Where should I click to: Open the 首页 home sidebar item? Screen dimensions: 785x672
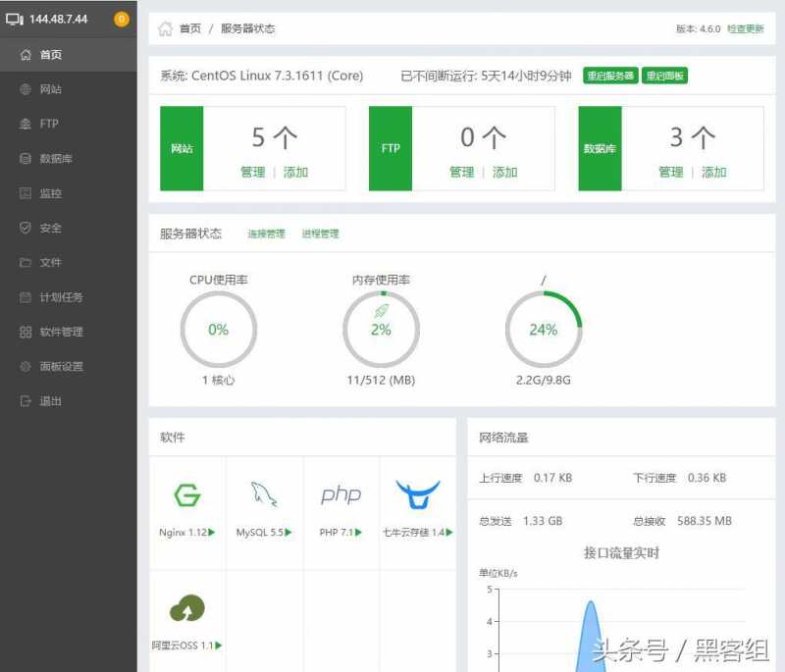click(x=68, y=55)
